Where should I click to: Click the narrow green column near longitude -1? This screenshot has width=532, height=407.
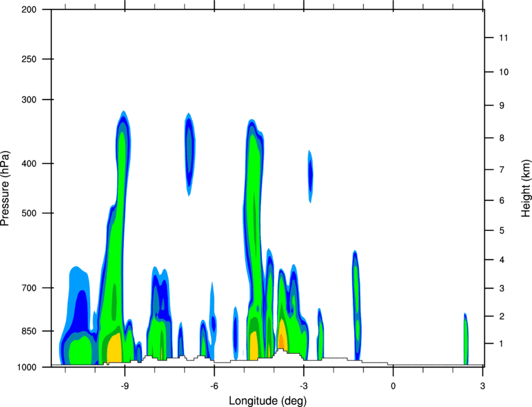click(357, 306)
